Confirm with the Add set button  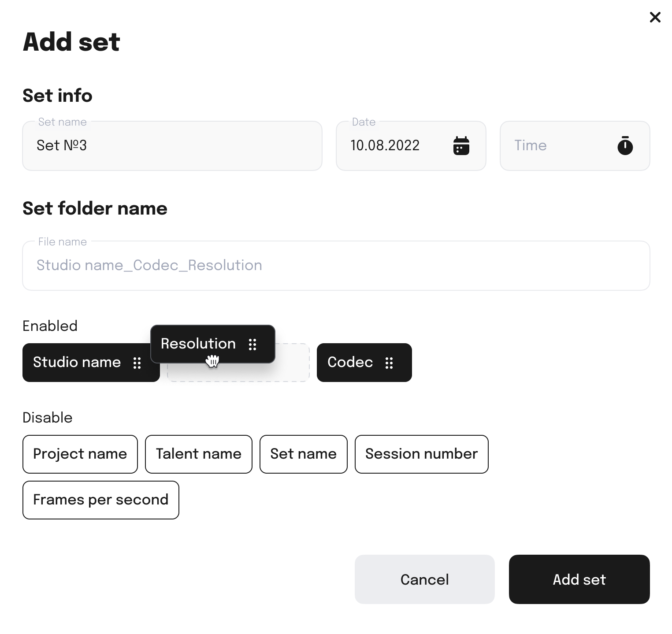tap(579, 579)
